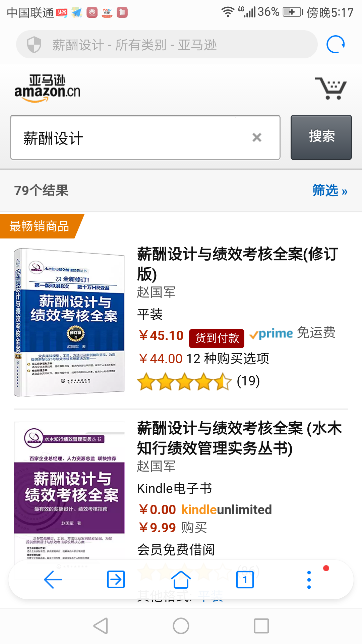
Task: Tap the browser forward arrow icon
Action: pos(116,579)
